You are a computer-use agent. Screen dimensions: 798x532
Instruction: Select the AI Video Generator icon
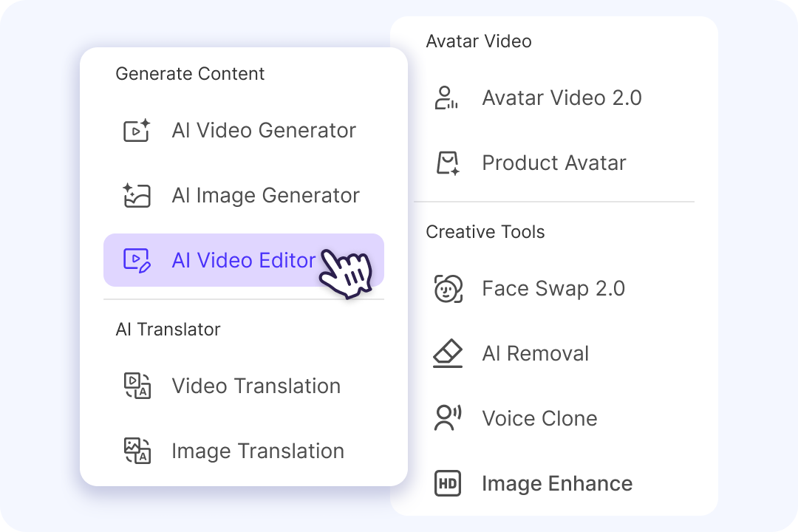[x=137, y=130]
